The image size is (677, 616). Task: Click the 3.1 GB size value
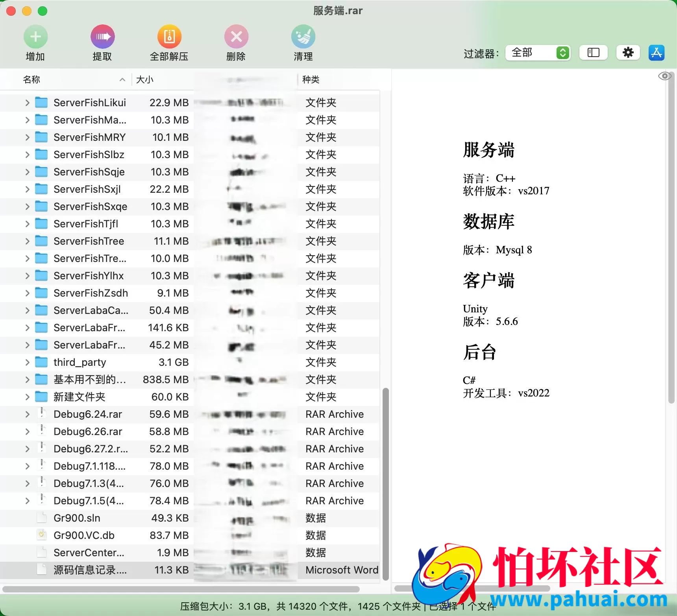point(174,362)
